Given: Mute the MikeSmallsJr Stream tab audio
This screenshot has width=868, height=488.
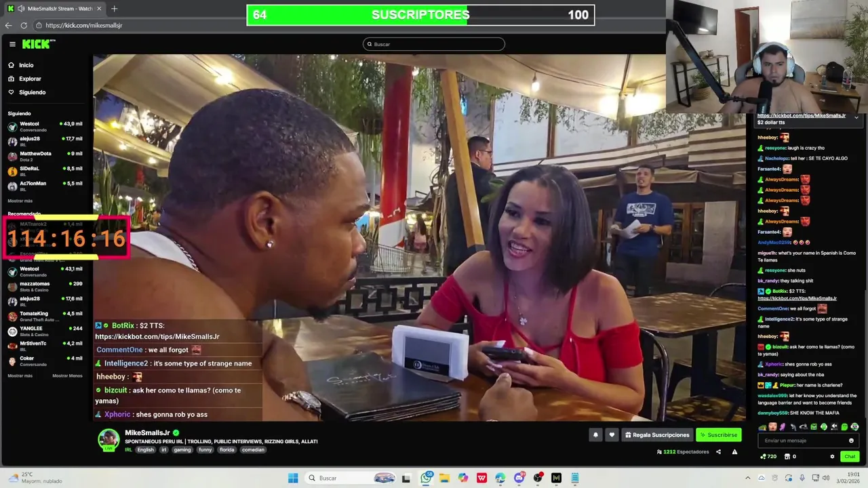Looking at the screenshot, I should [x=21, y=9].
